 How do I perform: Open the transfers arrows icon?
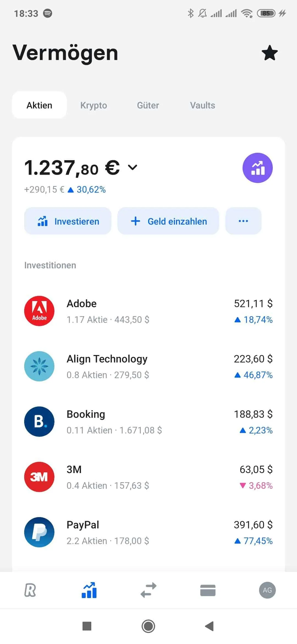[x=148, y=590]
